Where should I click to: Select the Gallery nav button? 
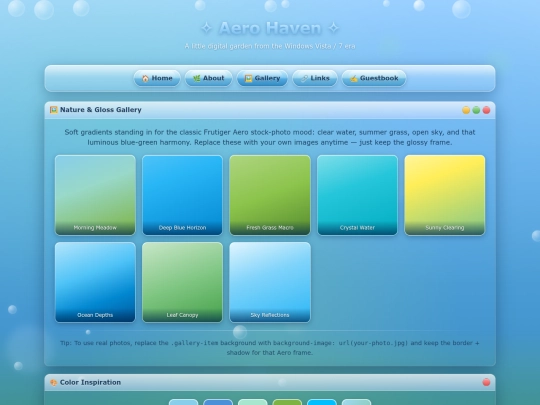pos(262,78)
